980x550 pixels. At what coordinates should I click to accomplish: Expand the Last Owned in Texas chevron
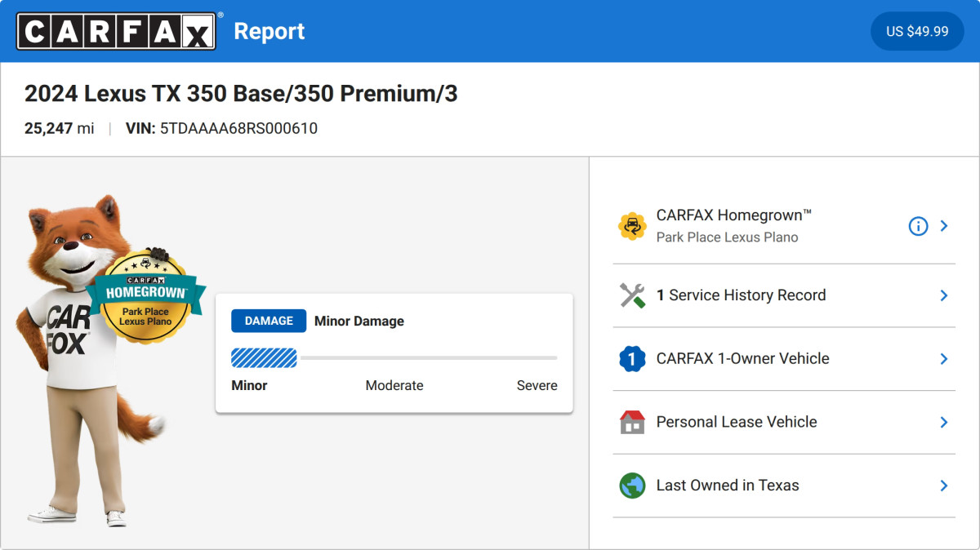click(944, 486)
